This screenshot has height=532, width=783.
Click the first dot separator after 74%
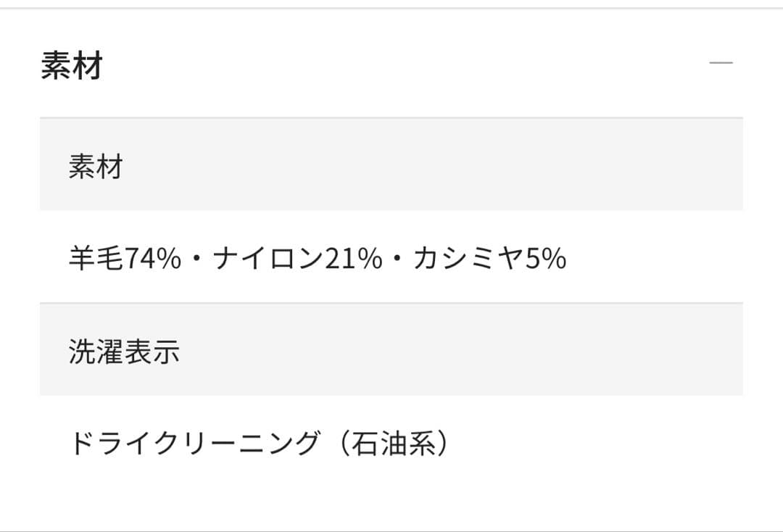(x=196, y=259)
